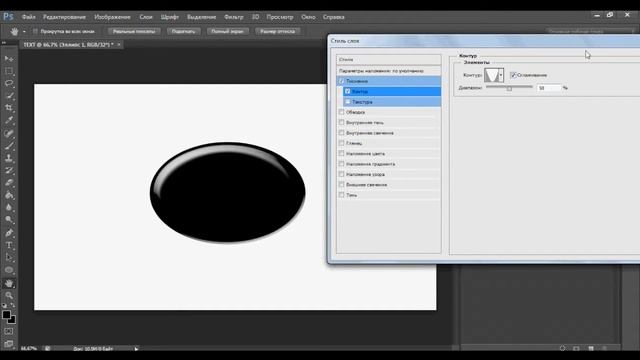Select the Стили header row in dialog
This screenshot has height=360, width=640.
pos(389,60)
